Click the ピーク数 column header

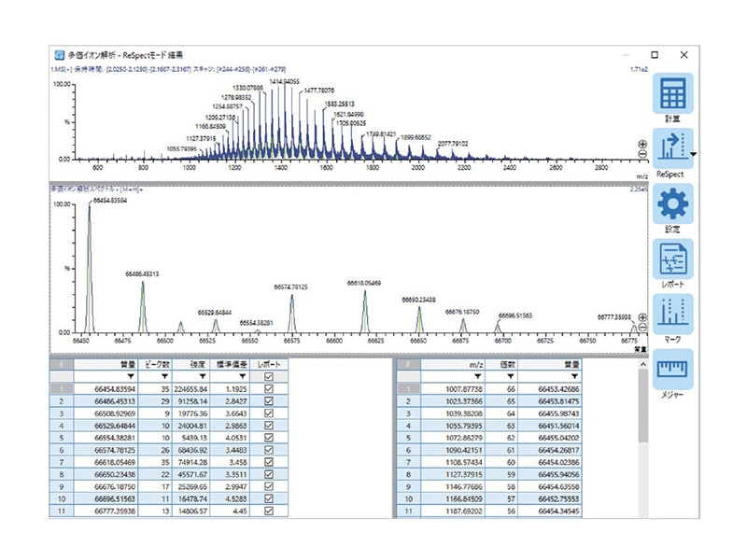point(157,364)
